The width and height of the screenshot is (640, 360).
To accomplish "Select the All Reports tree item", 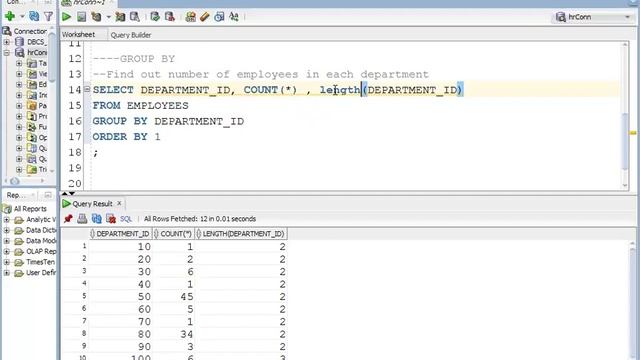I will tap(30, 209).
